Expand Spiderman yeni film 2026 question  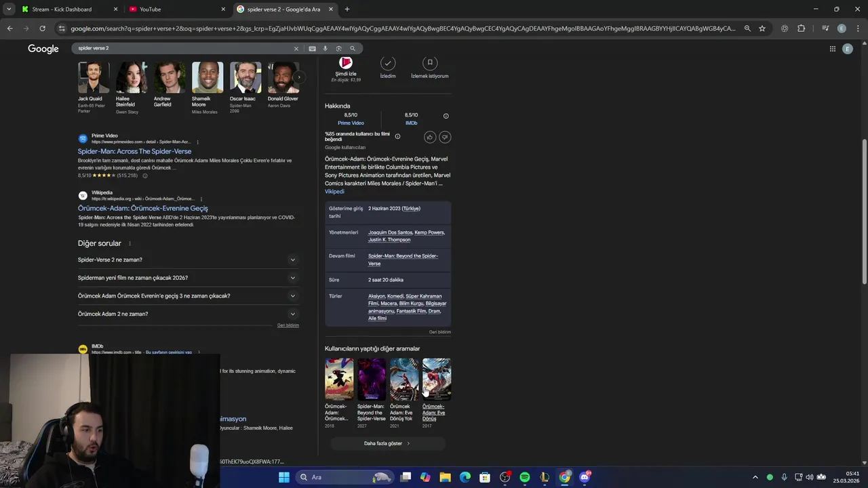point(188,278)
